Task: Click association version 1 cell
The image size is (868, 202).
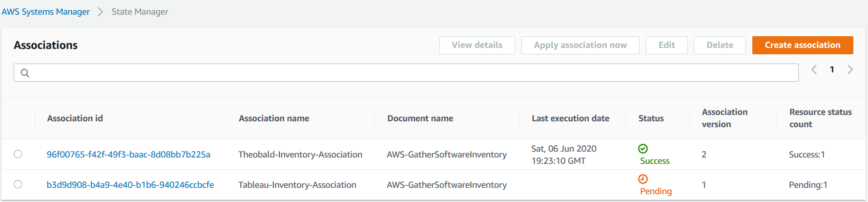Action: coord(704,185)
